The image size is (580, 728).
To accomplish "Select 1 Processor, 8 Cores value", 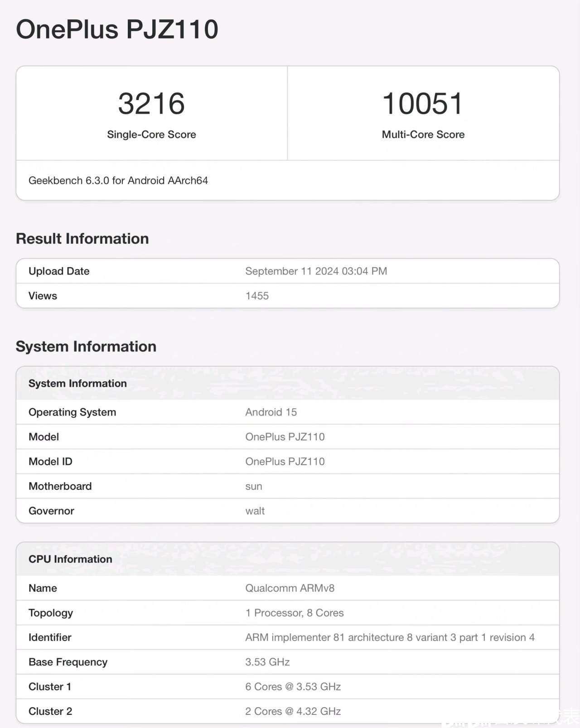I will click(295, 613).
